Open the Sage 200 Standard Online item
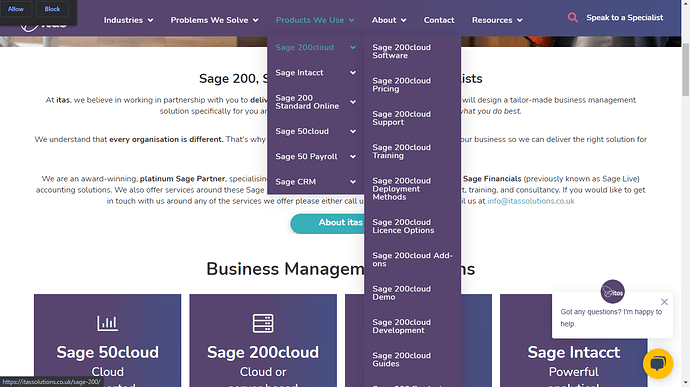 pos(307,102)
